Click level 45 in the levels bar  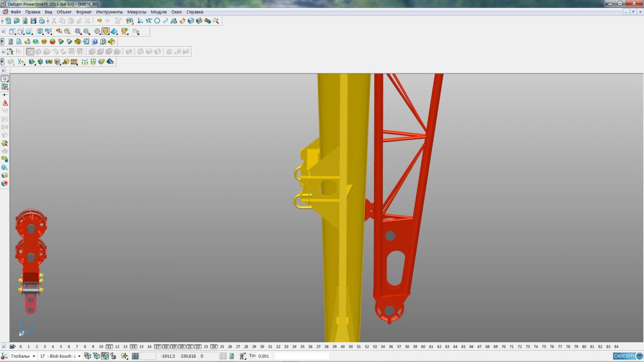(x=383, y=346)
